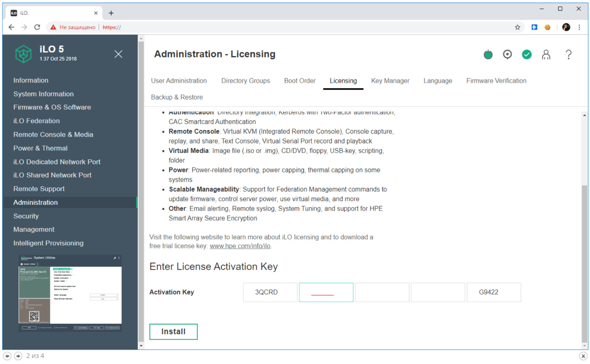590x364 pixels.
Task: Close the iLO navigation sidebar with X
Action: point(118,54)
